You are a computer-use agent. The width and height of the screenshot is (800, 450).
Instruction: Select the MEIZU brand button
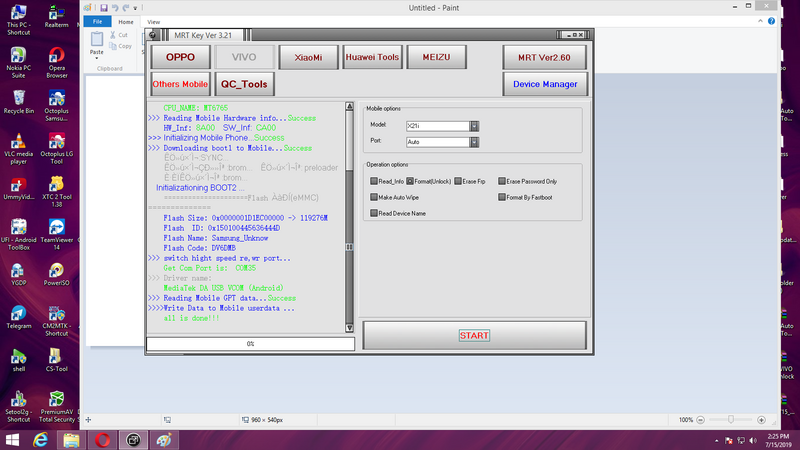(436, 57)
